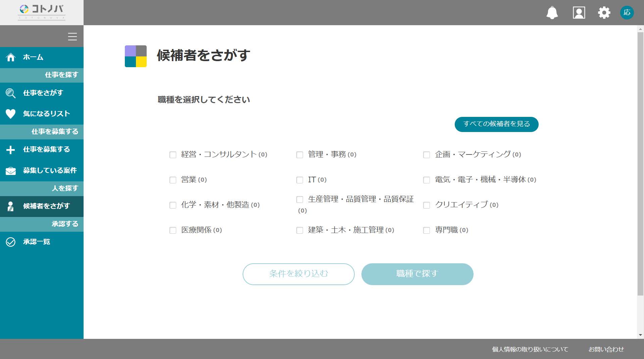Click the scrollbar down arrow
The height and width of the screenshot is (359, 644).
pos(640,335)
